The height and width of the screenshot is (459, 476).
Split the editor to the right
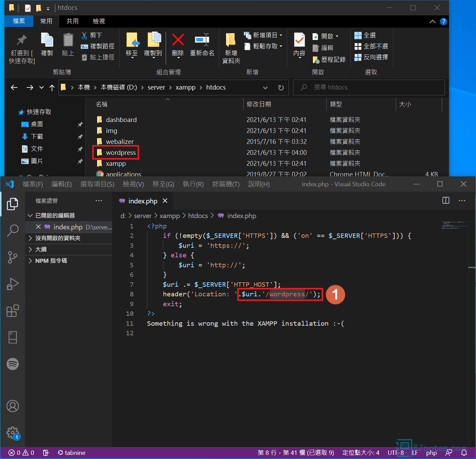click(446, 200)
